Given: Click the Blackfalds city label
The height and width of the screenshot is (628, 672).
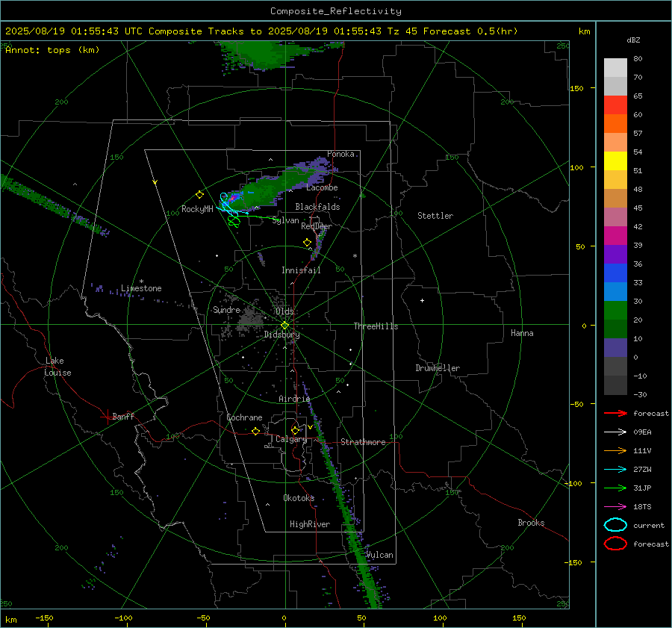Looking at the screenshot, I should tap(317, 207).
